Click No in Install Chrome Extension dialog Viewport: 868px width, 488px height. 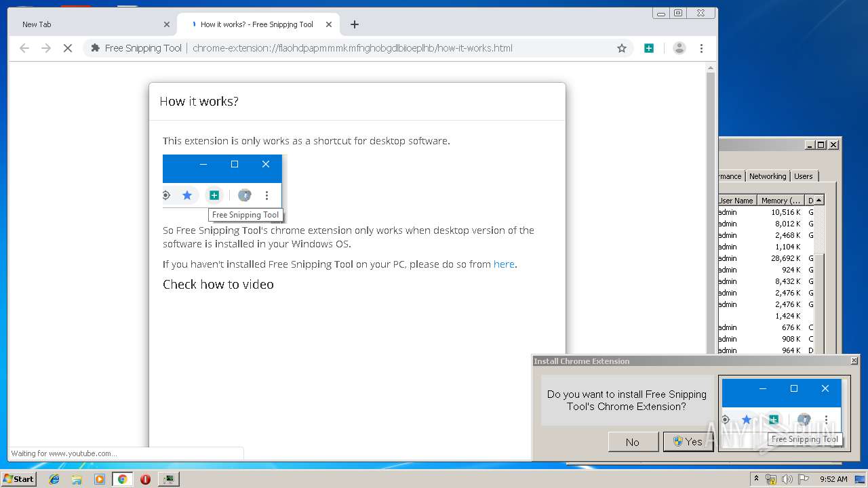click(633, 442)
